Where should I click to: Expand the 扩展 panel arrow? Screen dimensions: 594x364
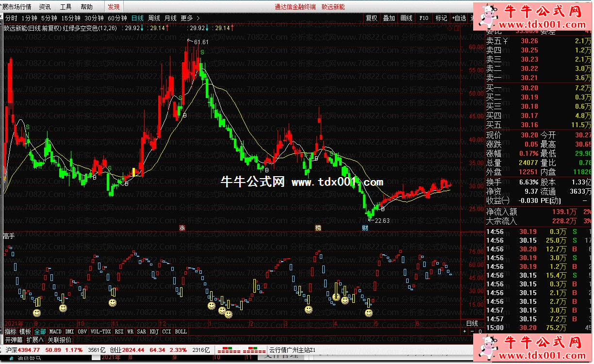(x=35, y=340)
